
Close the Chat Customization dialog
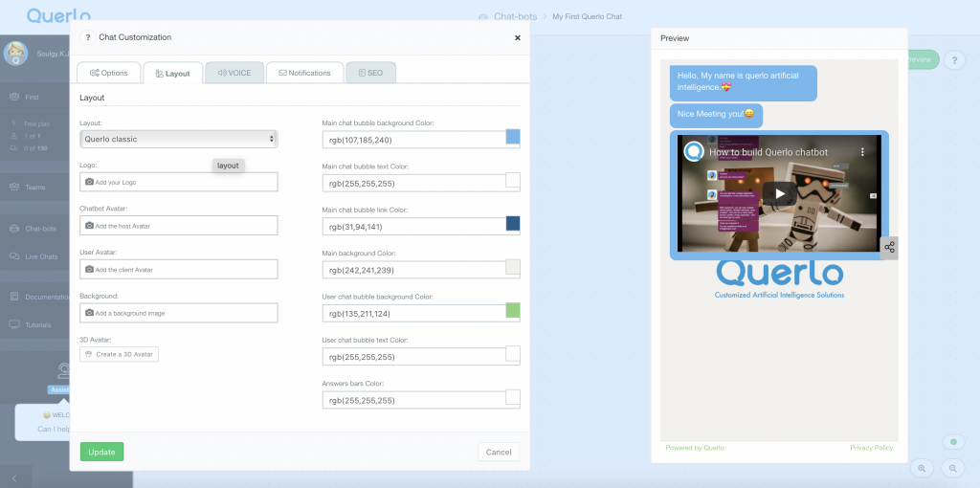(x=518, y=37)
